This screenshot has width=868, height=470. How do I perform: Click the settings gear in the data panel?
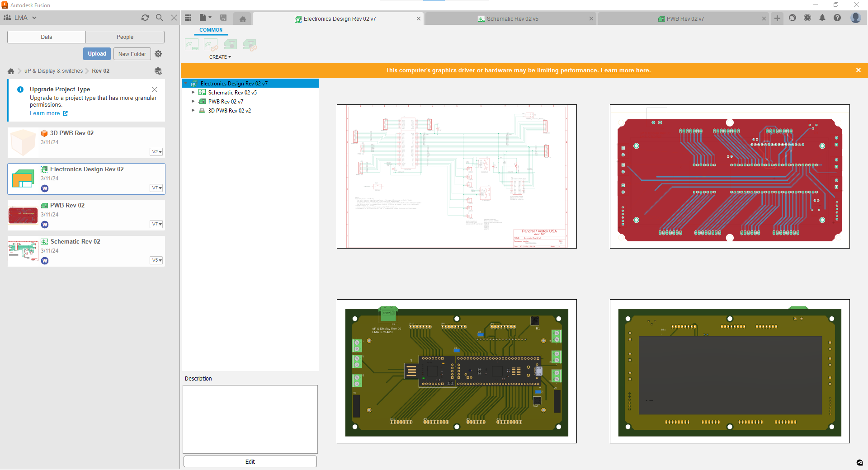click(158, 54)
